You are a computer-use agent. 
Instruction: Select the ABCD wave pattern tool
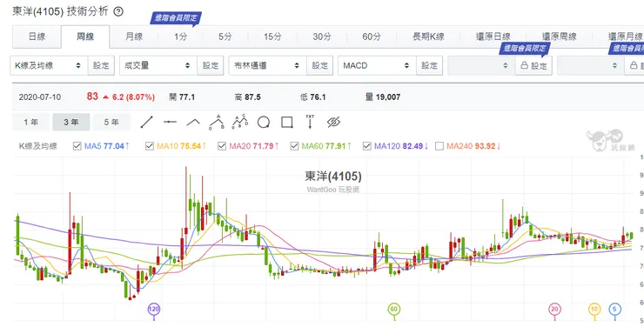tap(240, 122)
